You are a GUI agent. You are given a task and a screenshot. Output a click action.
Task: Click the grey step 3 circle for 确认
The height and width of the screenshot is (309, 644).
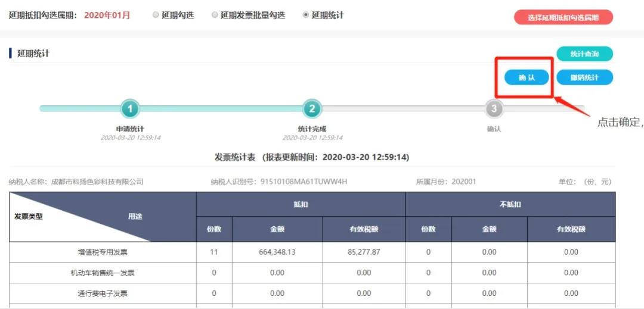tap(494, 109)
